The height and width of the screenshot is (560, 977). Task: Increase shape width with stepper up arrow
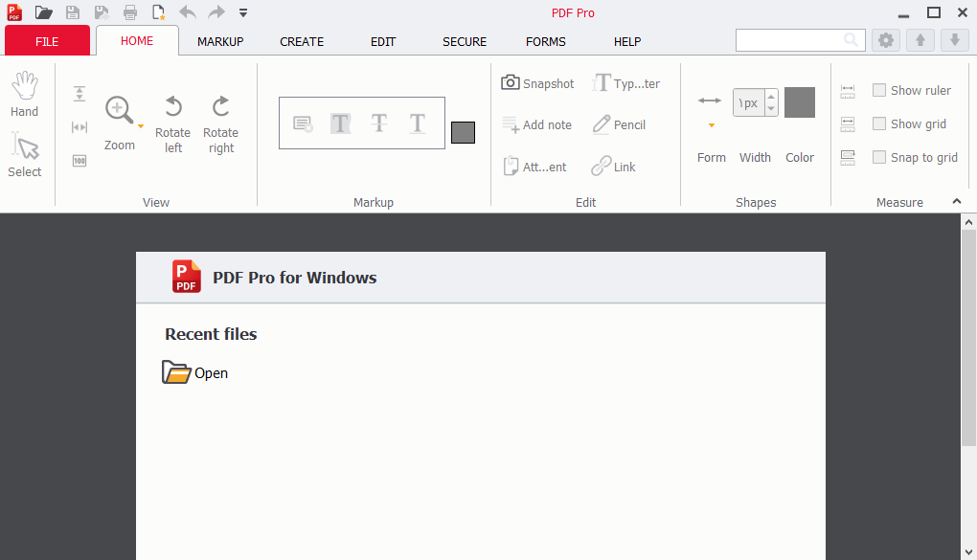pos(771,96)
